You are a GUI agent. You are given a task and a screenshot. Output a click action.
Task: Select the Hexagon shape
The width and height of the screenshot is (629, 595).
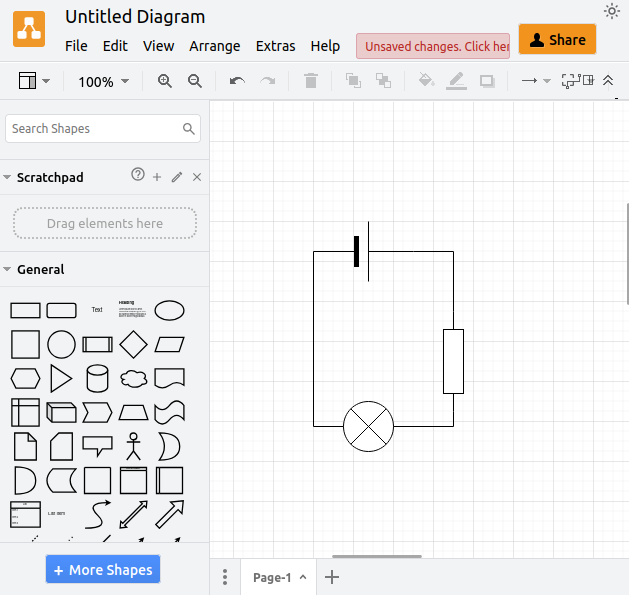point(25,379)
